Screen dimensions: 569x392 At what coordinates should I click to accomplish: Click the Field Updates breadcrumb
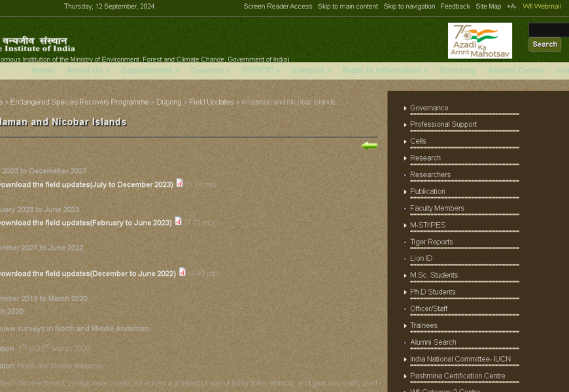(x=211, y=102)
